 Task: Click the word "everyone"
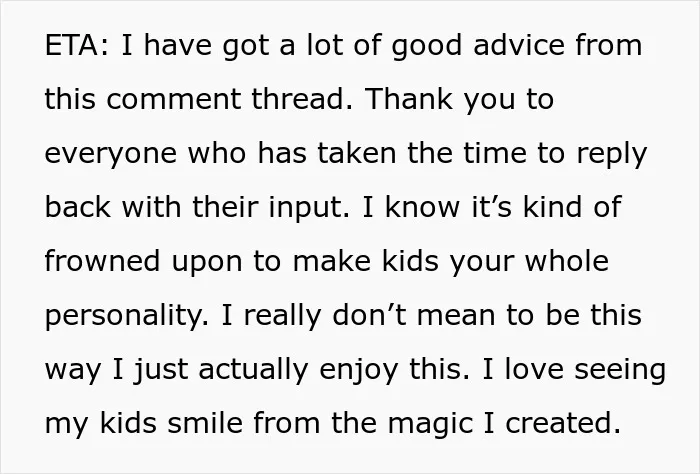[x=111, y=155]
